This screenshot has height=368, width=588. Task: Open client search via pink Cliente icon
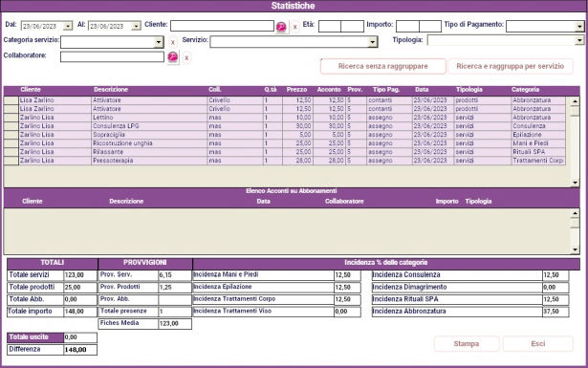tap(281, 27)
